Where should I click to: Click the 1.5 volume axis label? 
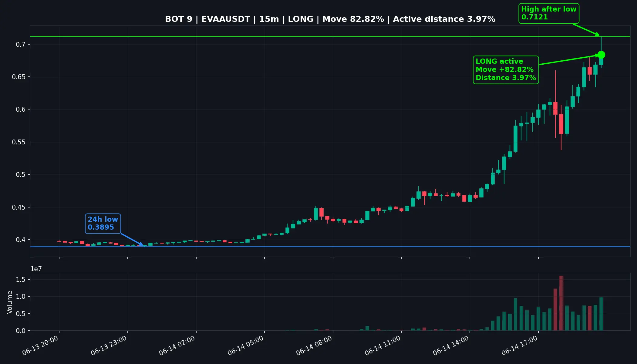click(21, 279)
